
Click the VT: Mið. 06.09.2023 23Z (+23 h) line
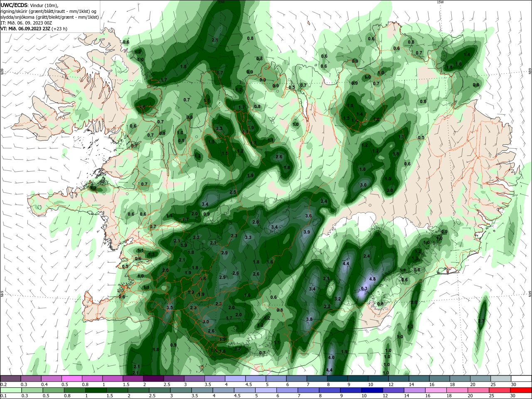(34, 29)
